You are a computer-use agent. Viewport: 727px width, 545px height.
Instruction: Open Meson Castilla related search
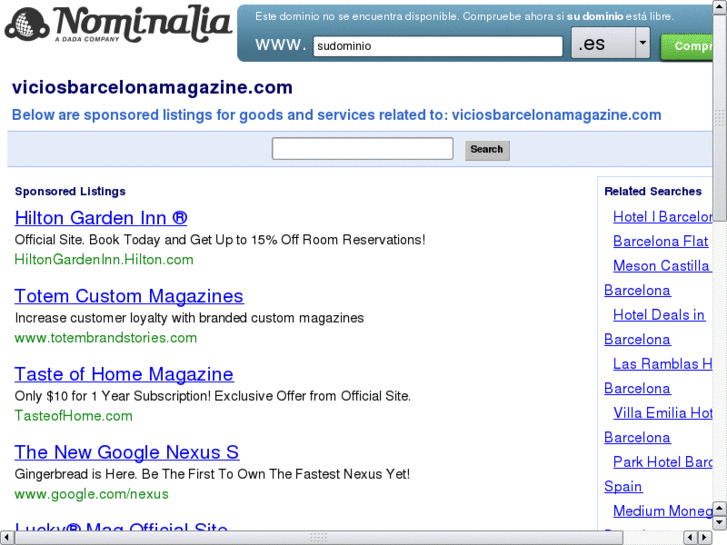coord(662,266)
